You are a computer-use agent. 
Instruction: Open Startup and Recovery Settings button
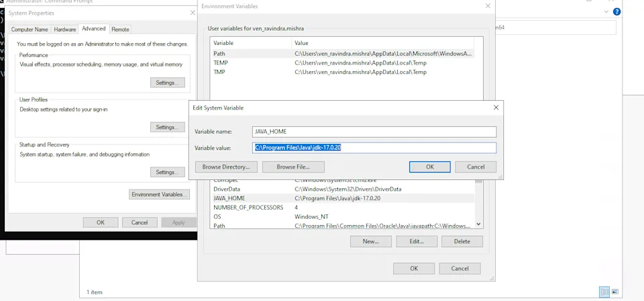pos(167,172)
